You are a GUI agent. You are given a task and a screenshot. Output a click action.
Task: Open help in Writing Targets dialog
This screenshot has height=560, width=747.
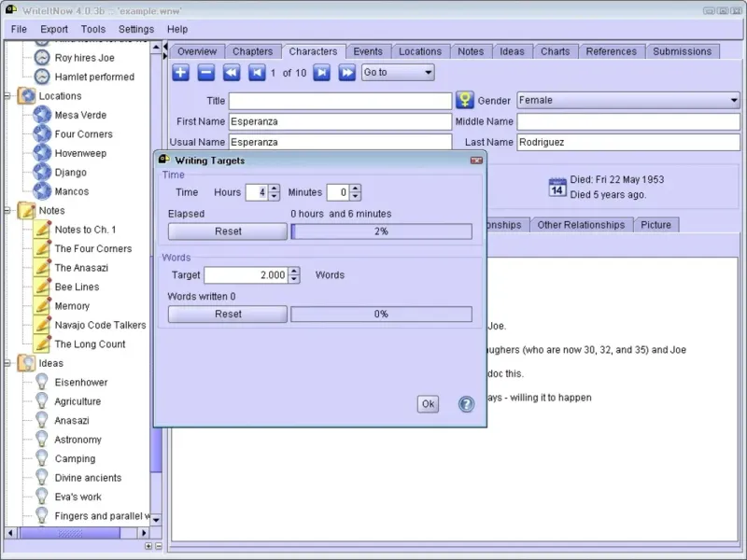click(x=466, y=404)
